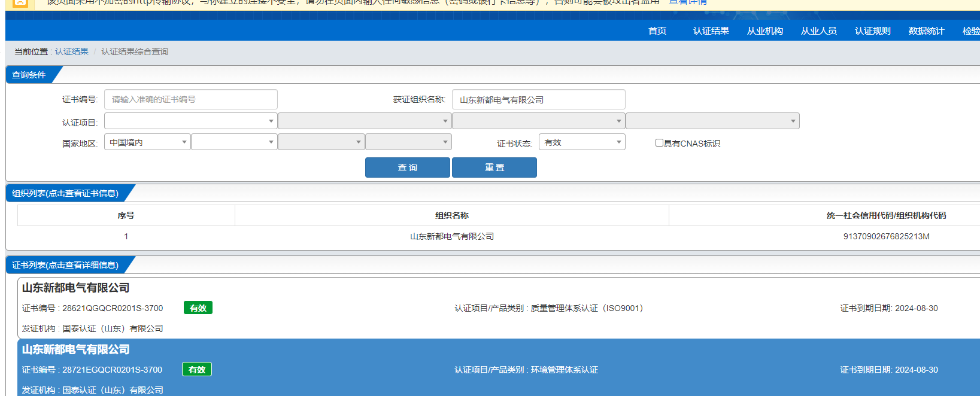The width and height of the screenshot is (980, 396).
Task: Click the 查询 search button
Action: pyautogui.click(x=408, y=167)
